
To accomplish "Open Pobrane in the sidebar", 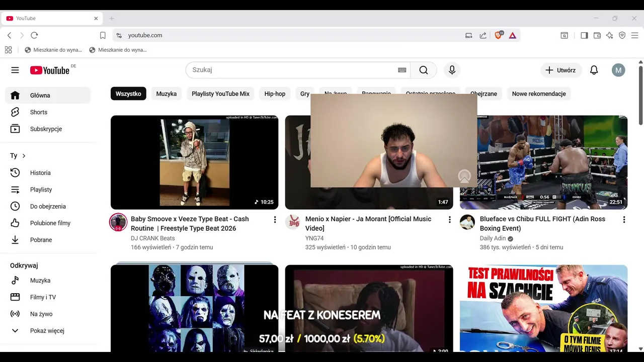I will point(48,240).
